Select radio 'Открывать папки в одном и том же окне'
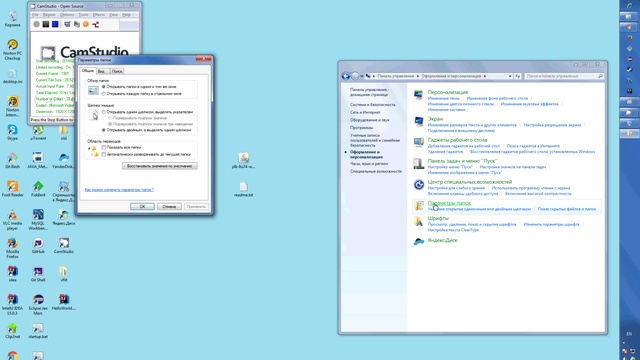The width and height of the screenshot is (640, 360). [104, 87]
